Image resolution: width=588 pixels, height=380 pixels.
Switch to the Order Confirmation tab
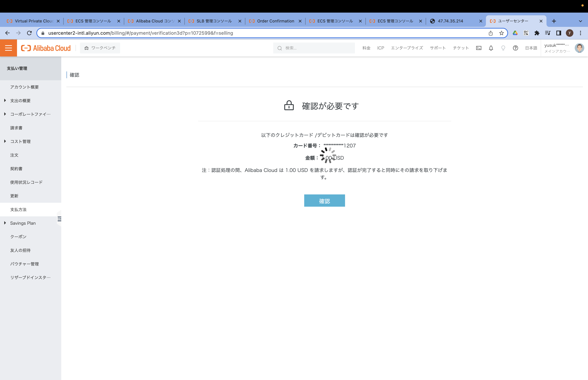[x=275, y=21]
